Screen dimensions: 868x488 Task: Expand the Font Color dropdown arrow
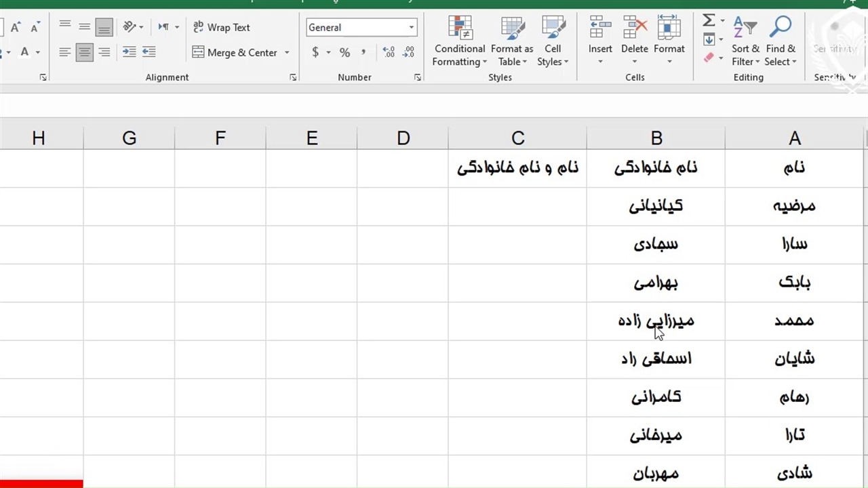pyautogui.click(x=37, y=53)
